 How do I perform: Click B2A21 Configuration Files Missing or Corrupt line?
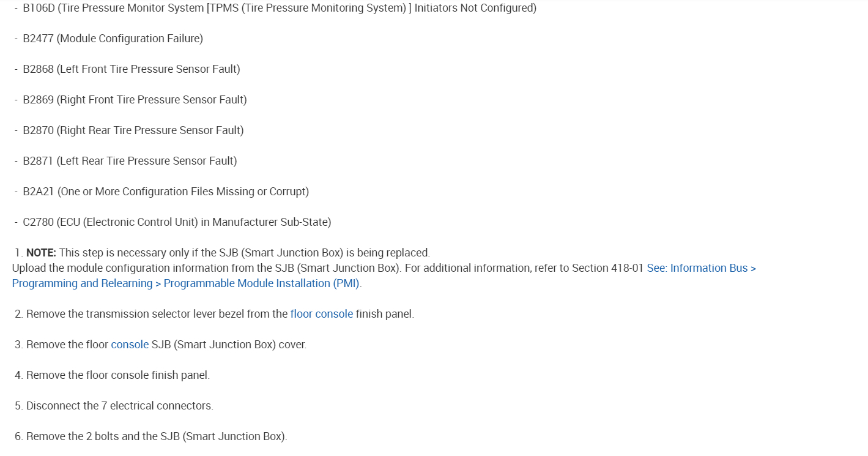click(x=165, y=192)
